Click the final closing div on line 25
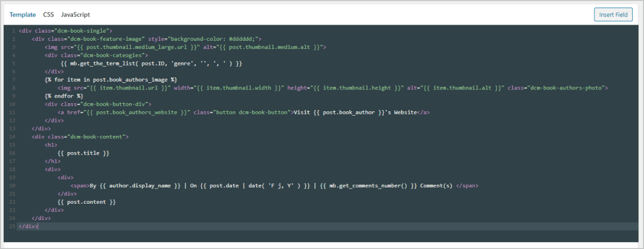Screen dimensions: 644x249 tap(28, 226)
